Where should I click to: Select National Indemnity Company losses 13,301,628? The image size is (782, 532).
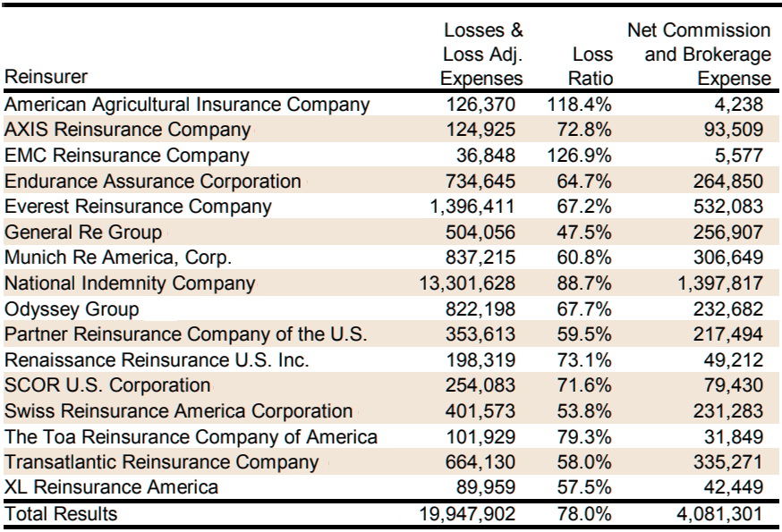pos(467,283)
